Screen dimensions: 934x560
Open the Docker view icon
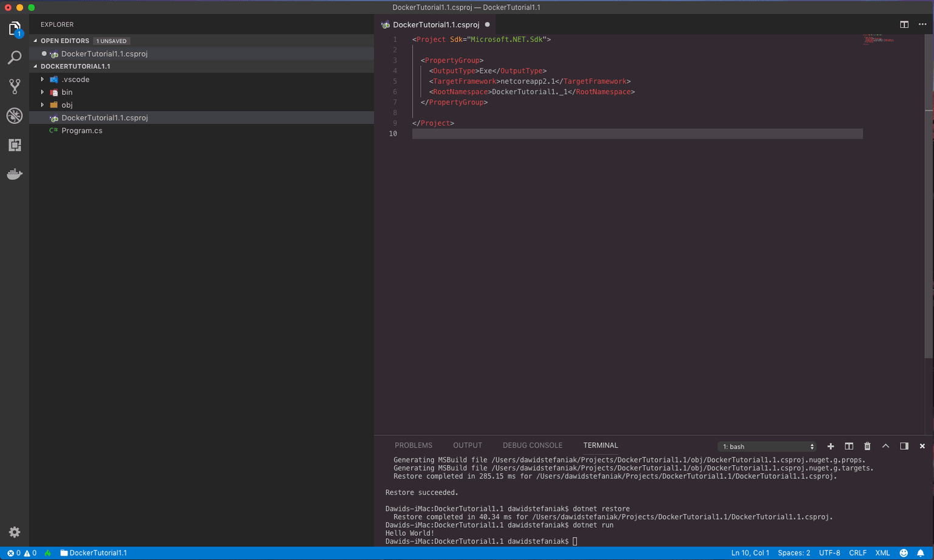point(15,175)
